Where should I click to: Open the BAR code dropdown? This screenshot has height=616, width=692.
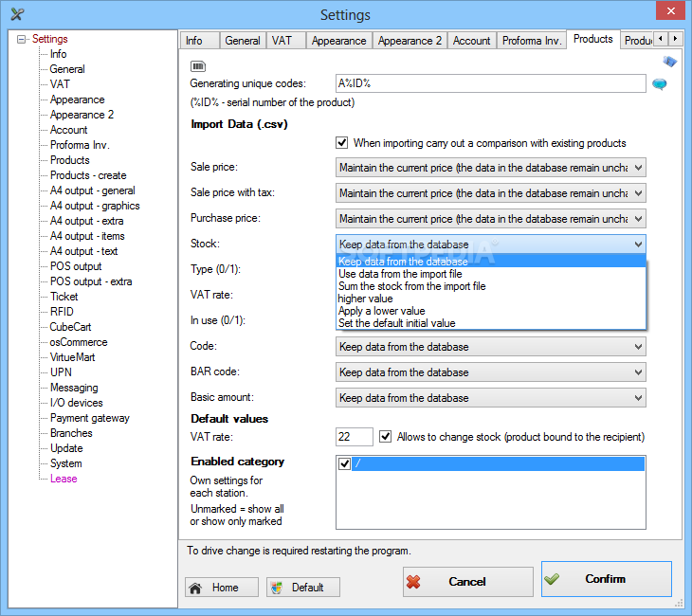point(491,372)
